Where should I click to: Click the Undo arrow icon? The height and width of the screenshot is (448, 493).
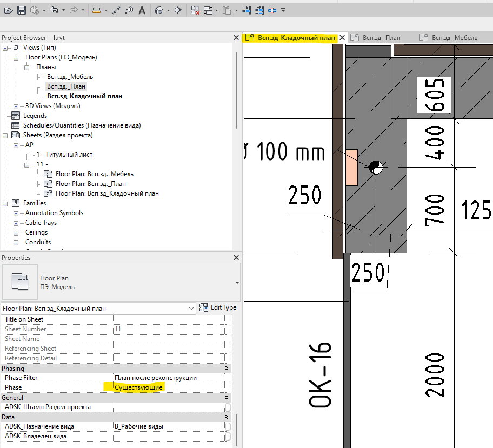(x=53, y=10)
